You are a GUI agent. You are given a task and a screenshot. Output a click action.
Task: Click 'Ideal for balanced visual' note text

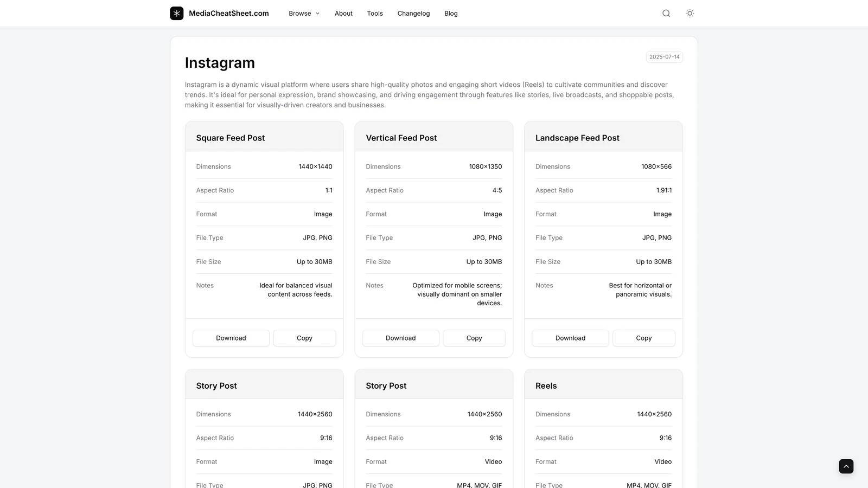point(296,285)
